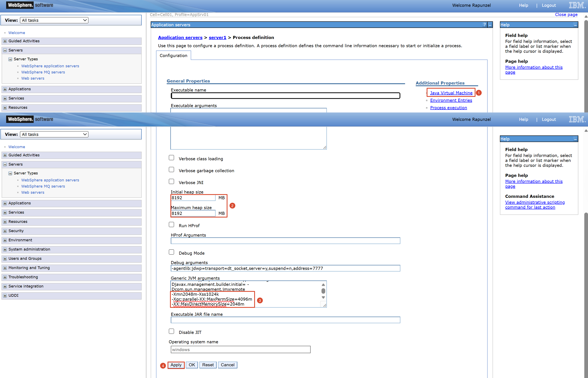The height and width of the screenshot is (378, 588).
Task: Expand the Service integration section
Action: pyautogui.click(x=5, y=286)
